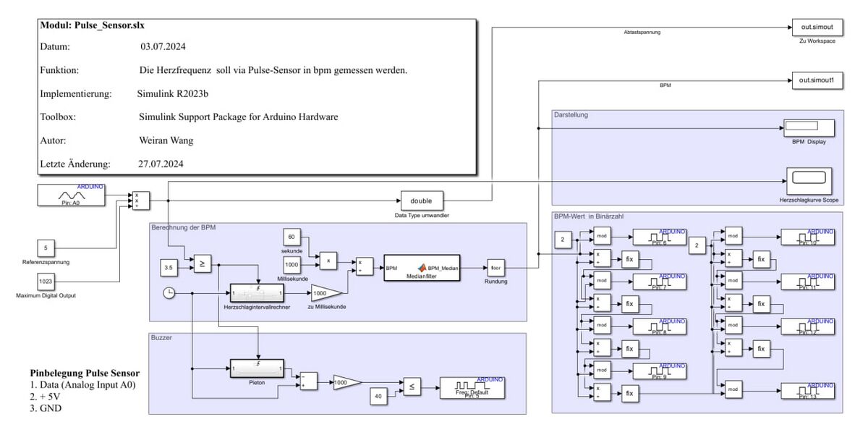
Task: Select the double Data Type umwandler block
Action: point(421,200)
